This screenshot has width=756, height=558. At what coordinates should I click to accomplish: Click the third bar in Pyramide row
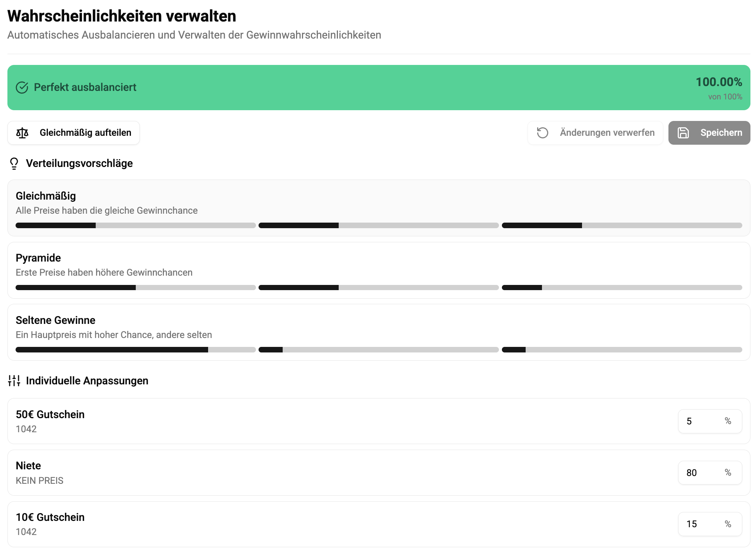622,288
